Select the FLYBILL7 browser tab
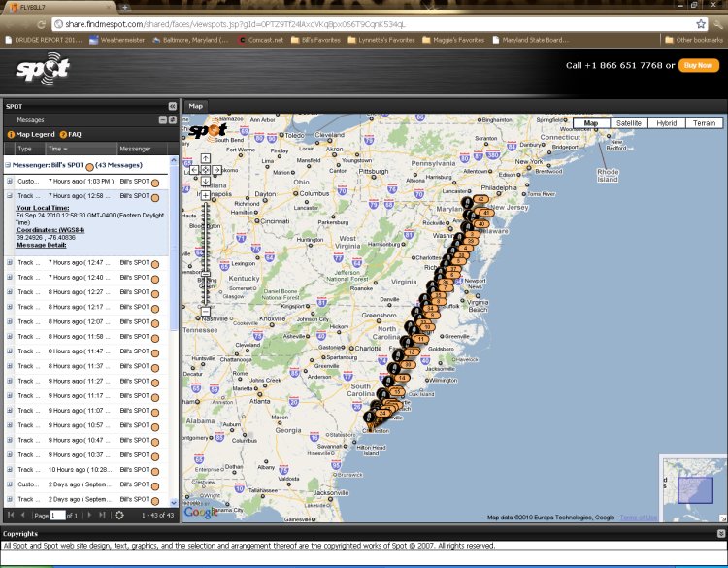Image resolution: width=728 pixels, height=568 pixels. point(58,7)
